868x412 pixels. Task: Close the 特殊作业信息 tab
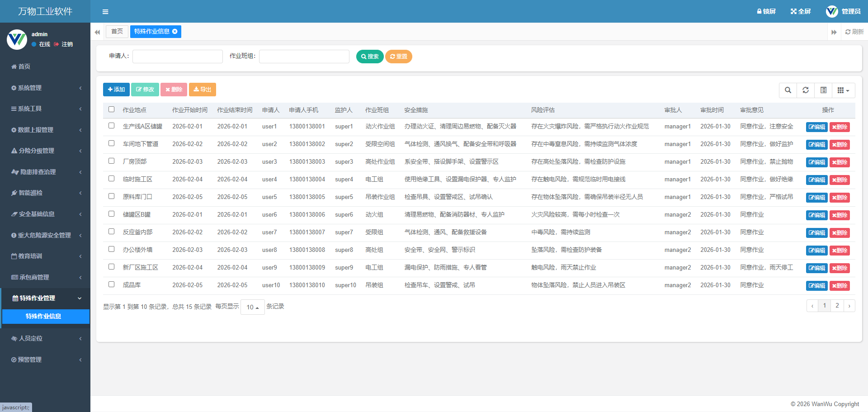click(175, 32)
